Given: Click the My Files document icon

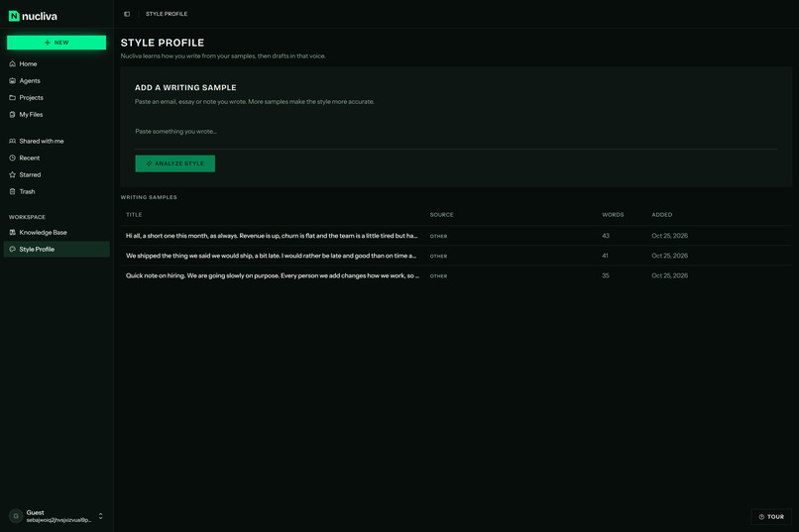Looking at the screenshot, I should coord(12,115).
